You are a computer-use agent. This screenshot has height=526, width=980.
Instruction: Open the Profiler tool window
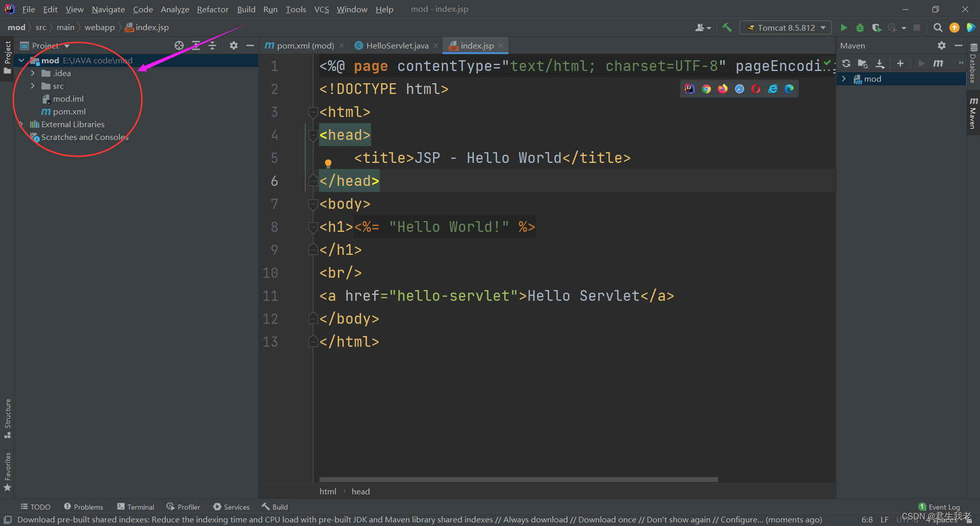[183, 507]
